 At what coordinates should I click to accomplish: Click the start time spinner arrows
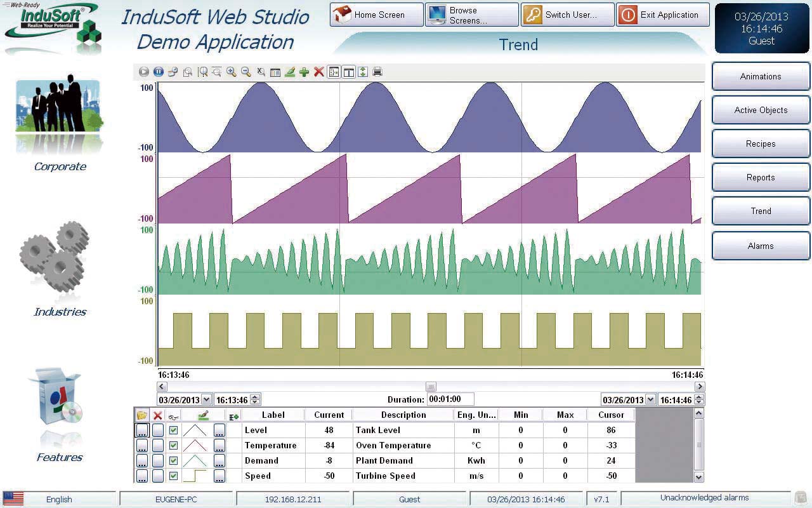click(255, 400)
